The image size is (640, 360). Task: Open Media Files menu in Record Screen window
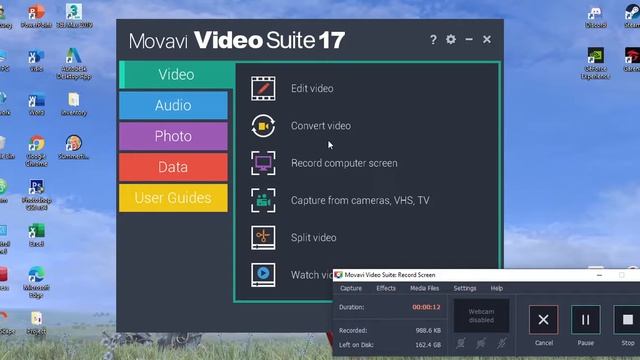coord(424,288)
